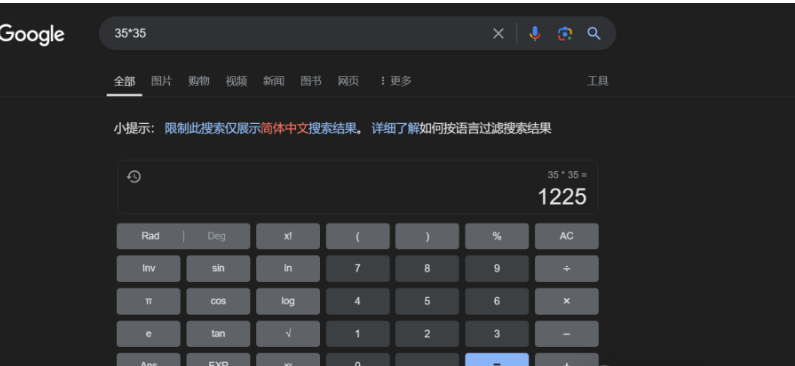The width and height of the screenshot is (795, 366).
Task: Expand the 更多 menu
Action: click(x=395, y=81)
